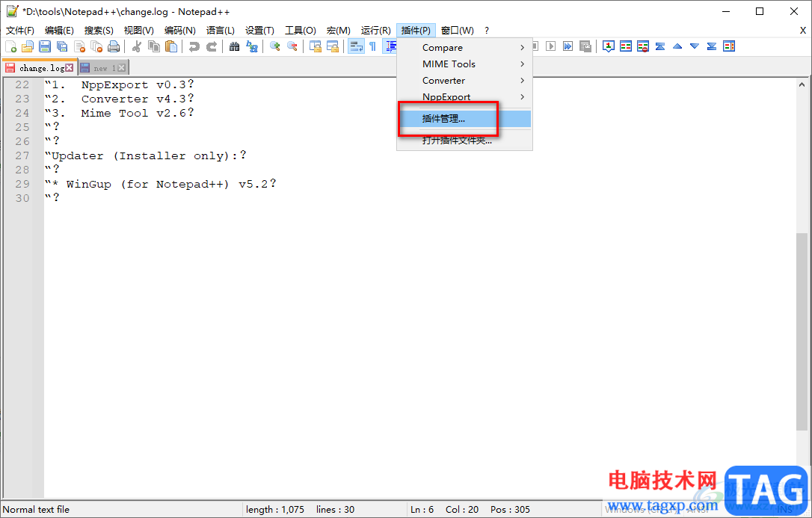Screen dimensions: 812x518
Task: Open the 搜索(S) menu
Action: coord(99,31)
